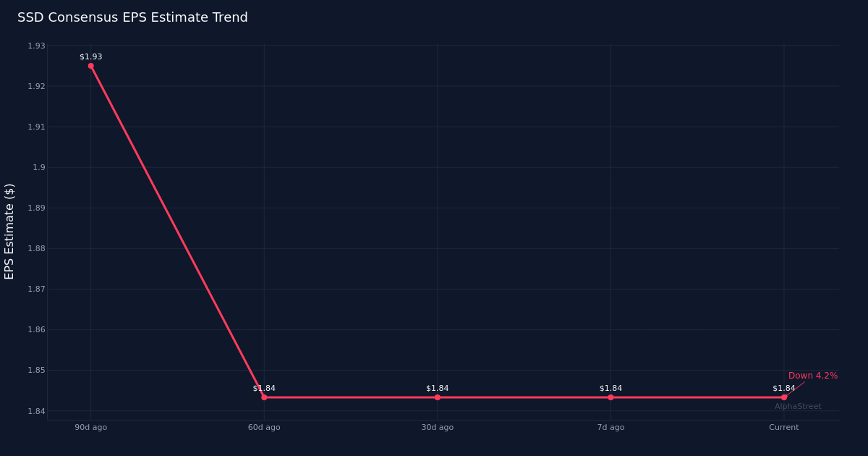This screenshot has width=868, height=456.
Task: Click the Current data point marker
Action: click(x=783, y=397)
